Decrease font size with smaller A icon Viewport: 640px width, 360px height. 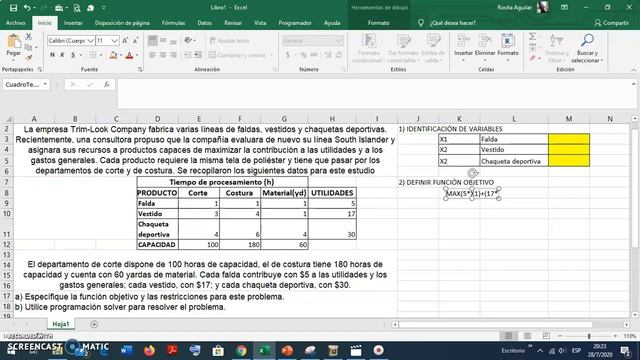coord(136,40)
